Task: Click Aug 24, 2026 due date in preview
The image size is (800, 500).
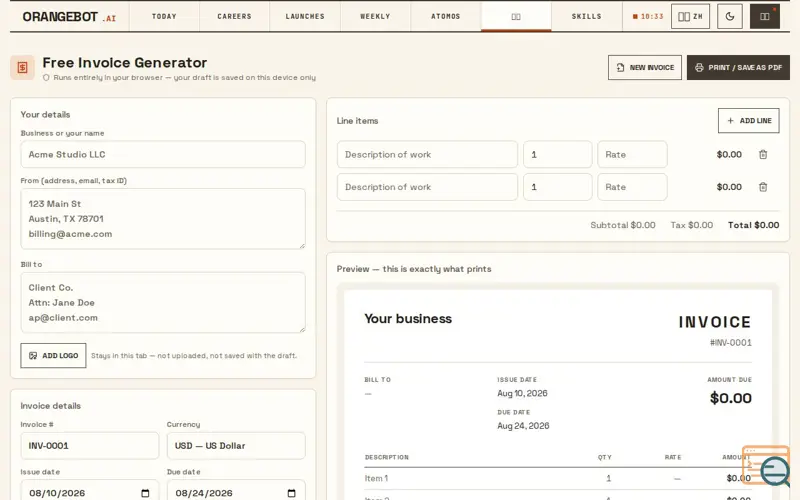Action: (523, 426)
